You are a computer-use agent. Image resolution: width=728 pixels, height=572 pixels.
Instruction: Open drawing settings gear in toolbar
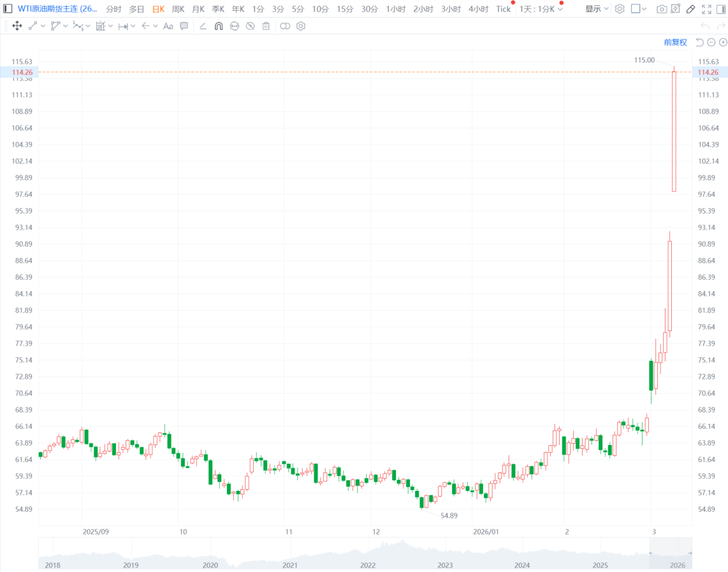click(x=301, y=26)
